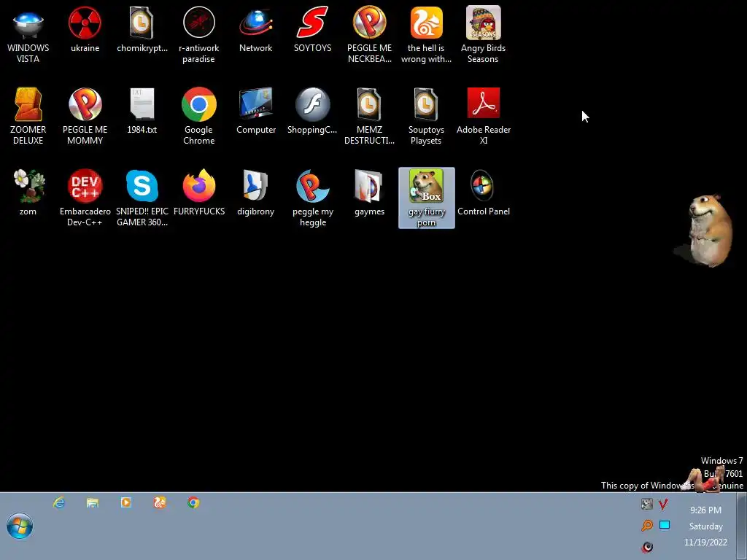Select 'the hell is wrong with...' icon
Viewport: 747px width, 560px height.
pos(426,35)
